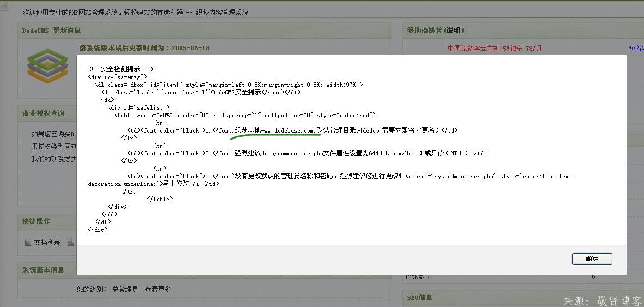Click the DedeCMS 更新消息 panel header
644x307 pixels.
204,31
